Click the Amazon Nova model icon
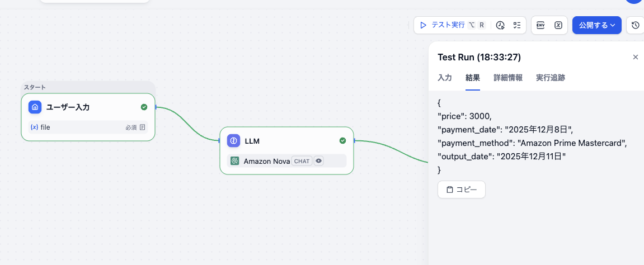The image size is (644, 265). (x=235, y=161)
